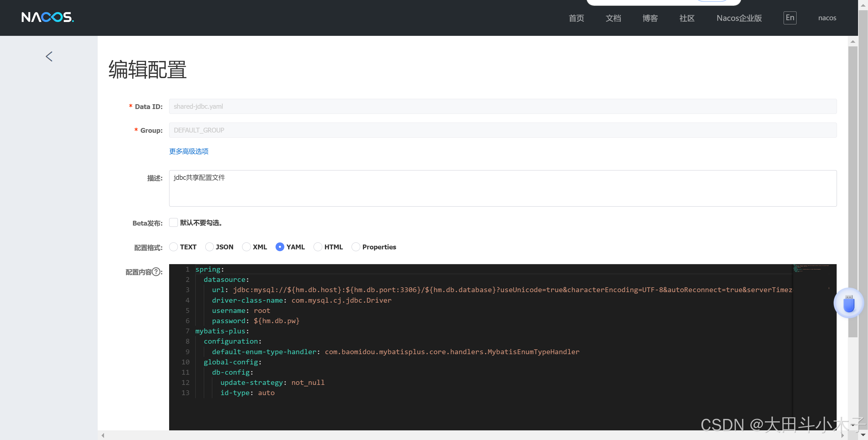Click the 编辑配置 page heading
868x440 pixels.
147,70
